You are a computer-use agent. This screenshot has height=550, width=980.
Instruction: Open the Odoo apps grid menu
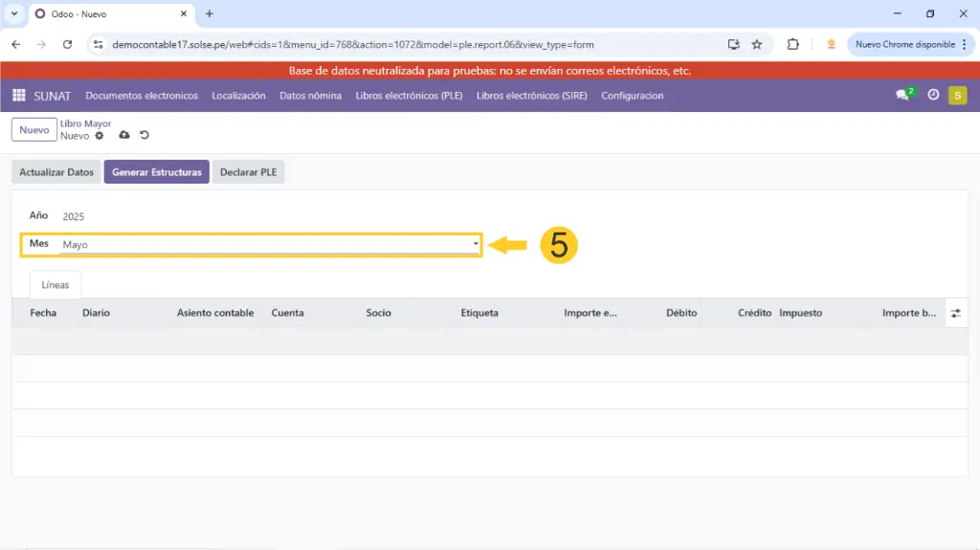click(x=19, y=96)
